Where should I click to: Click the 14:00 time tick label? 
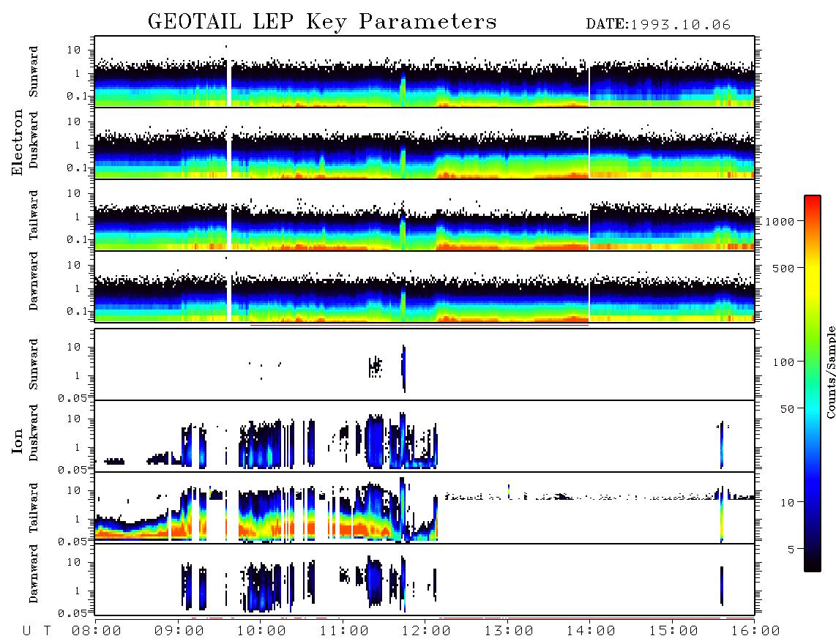point(591,631)
